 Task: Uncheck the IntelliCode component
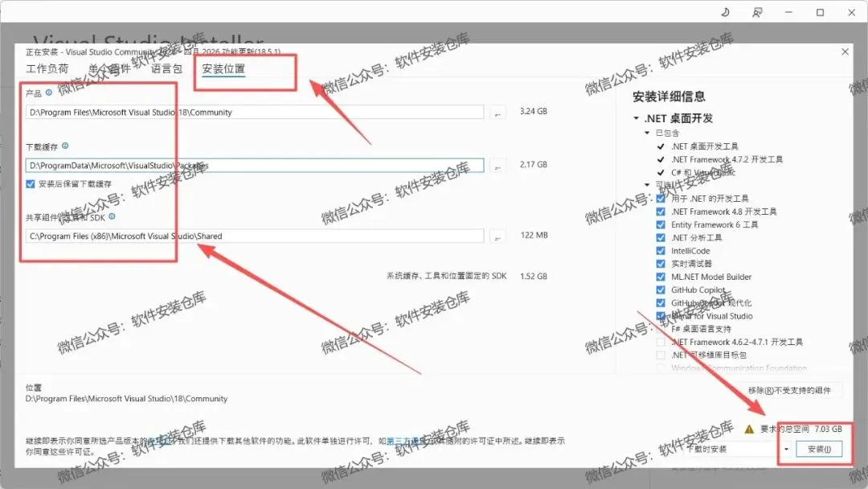click(x=661, y=251)
